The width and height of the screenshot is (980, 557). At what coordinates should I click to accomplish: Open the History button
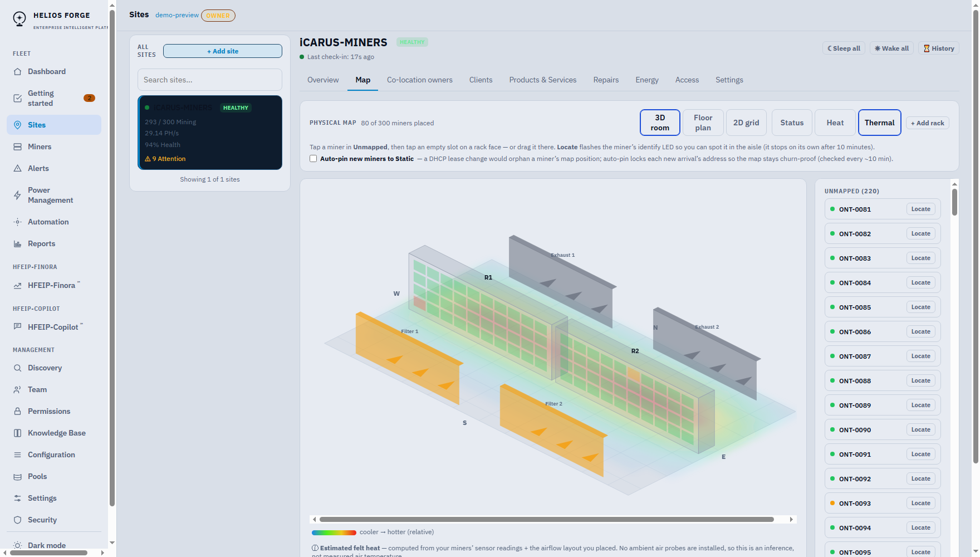click(939, 48)
